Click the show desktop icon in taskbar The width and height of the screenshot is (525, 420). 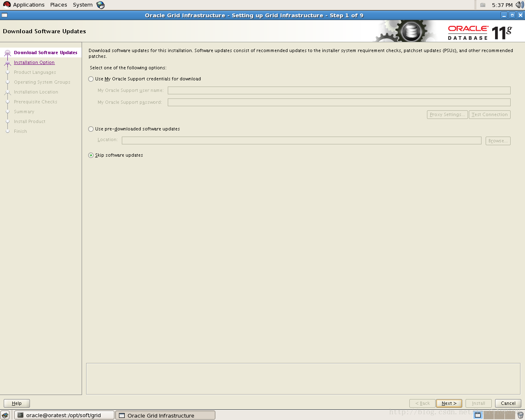point(5,415)
